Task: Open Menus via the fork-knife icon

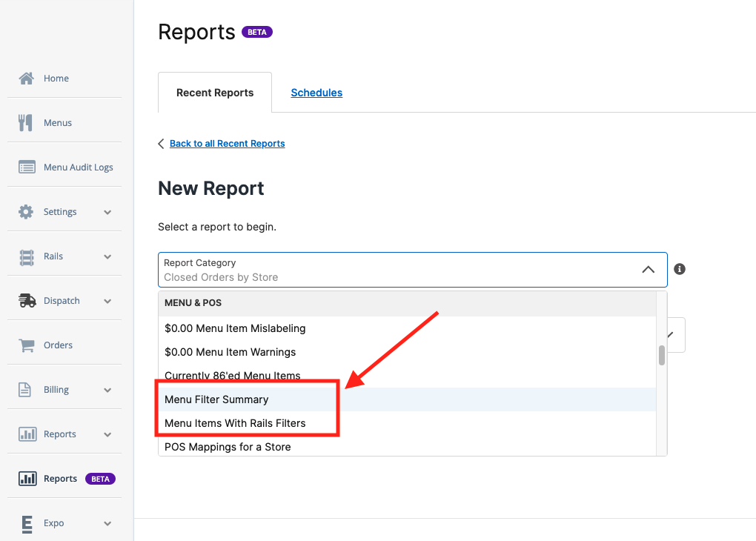Action: point(25,122)
